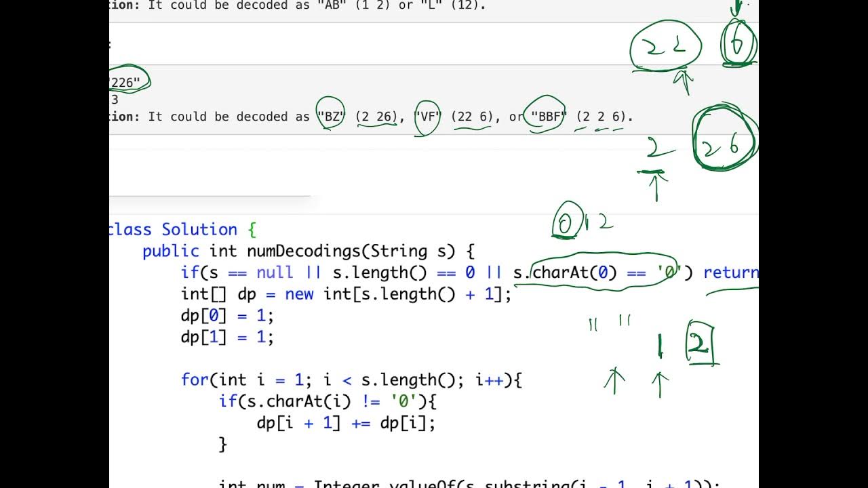The height and width of the screenshot is (488, 868).
Task: Click the '(22 6)' grouping text
Action: click(x=471, y=117)
